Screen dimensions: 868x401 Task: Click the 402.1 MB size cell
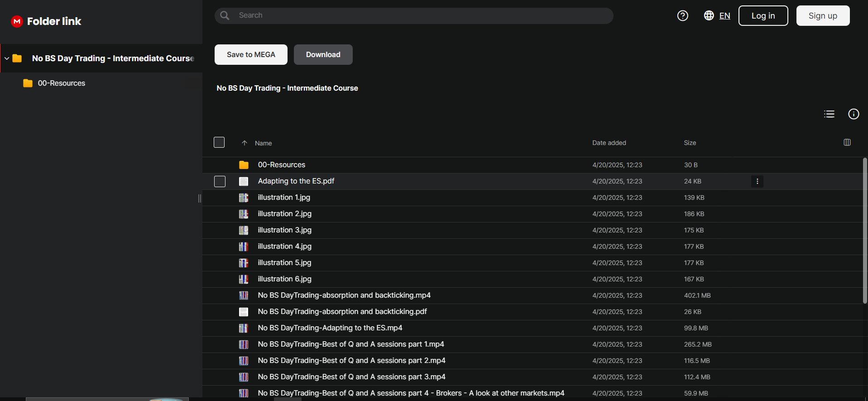pos(697,295)
